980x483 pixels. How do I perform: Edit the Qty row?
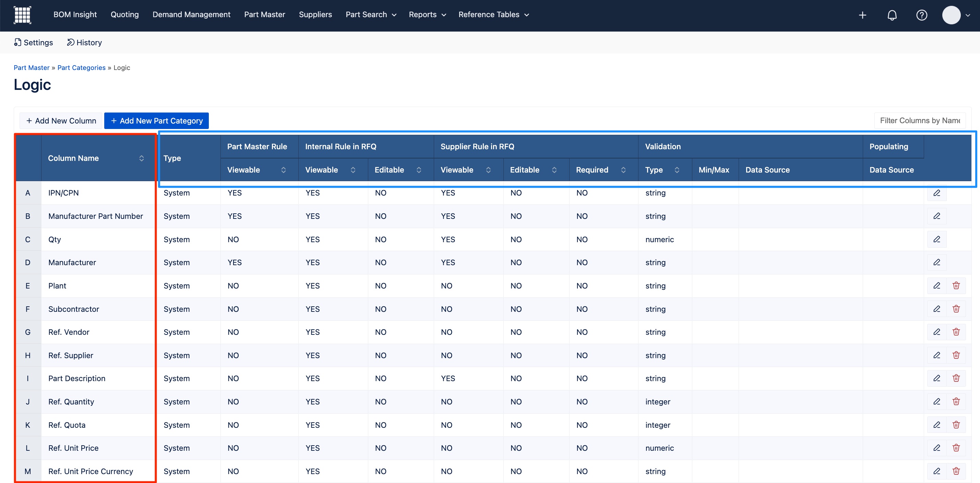click(937, 239)
